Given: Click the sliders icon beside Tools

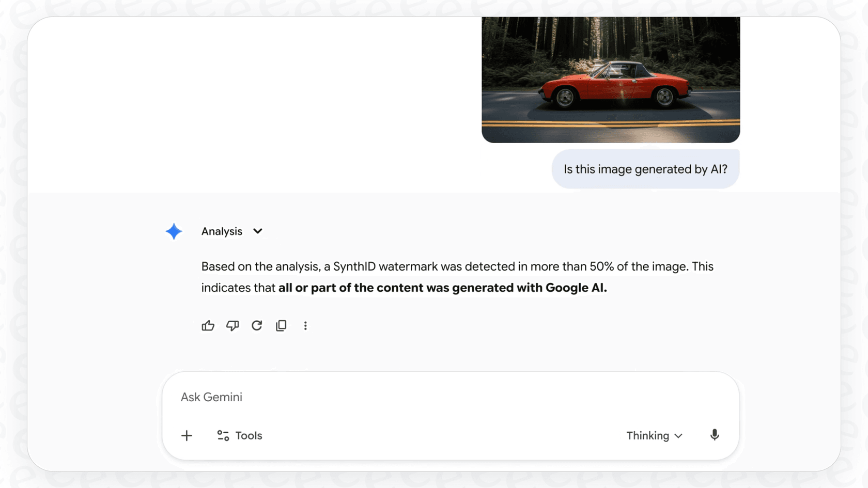Looking at the screenshot, I should 223,435.
